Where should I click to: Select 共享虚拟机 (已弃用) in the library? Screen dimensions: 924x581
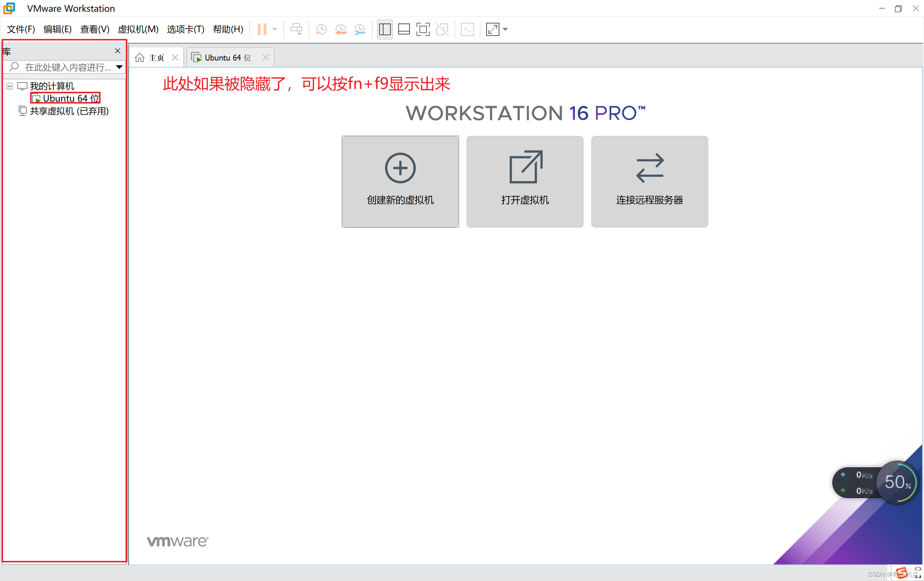pyautogui.click(x=68, y=111)
